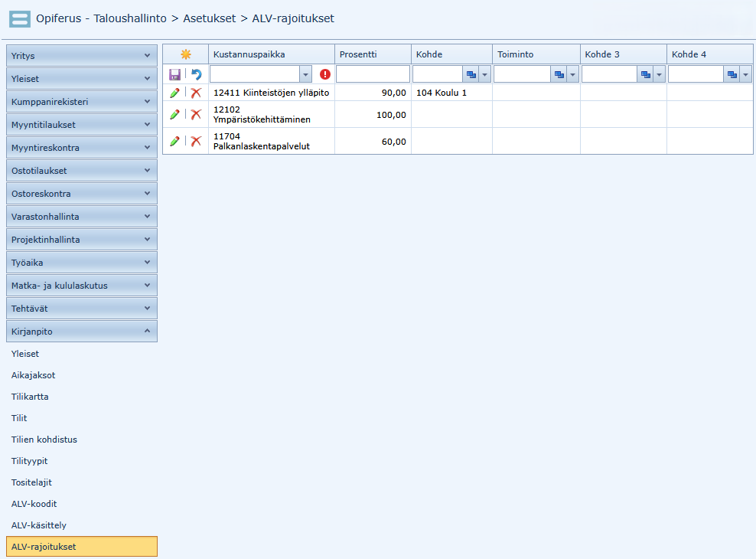Save the new row with floppy disk icon
This screenshot has height=559, width=756.
[x=174, y=74]
